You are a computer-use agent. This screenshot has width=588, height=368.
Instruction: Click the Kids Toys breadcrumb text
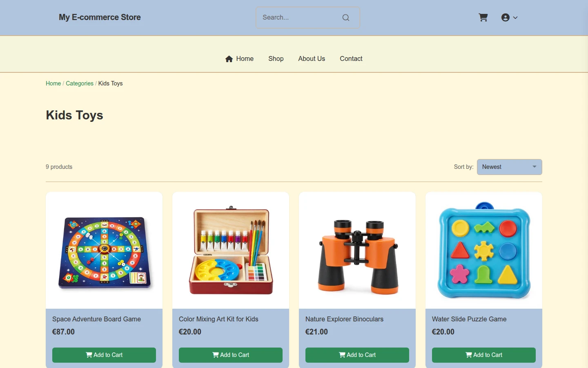coord(110,83)
